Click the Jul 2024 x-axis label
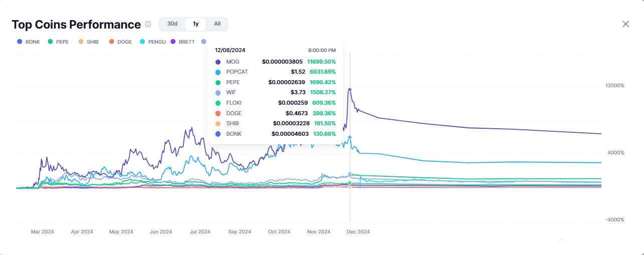Image resolution: width=644 pixels, height=255 pixels. pos(200,232)
